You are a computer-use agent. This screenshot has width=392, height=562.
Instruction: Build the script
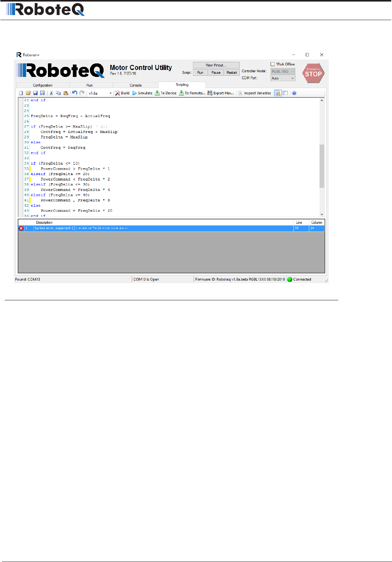click(122, 93)
